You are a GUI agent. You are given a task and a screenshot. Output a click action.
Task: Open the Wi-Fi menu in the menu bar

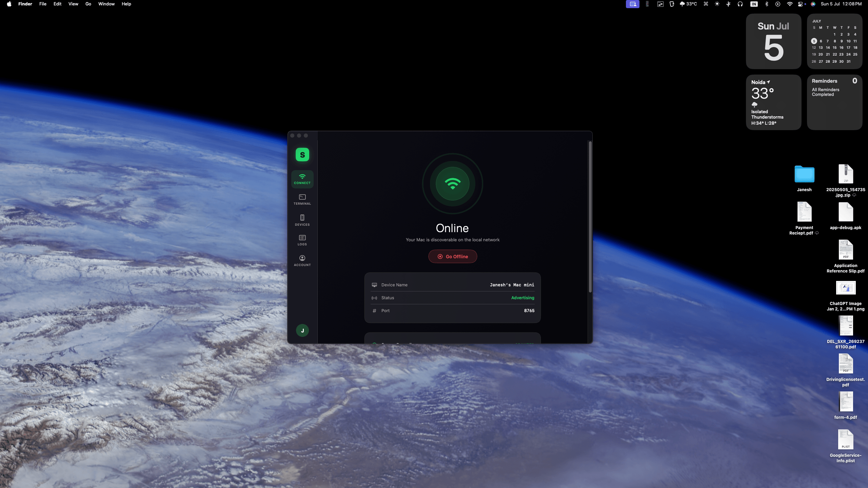click(790, 4)
